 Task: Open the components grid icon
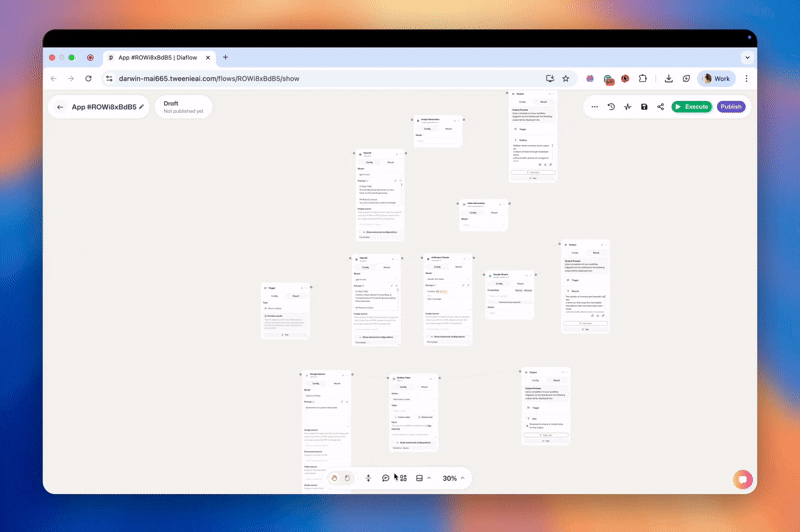point(403,478)
